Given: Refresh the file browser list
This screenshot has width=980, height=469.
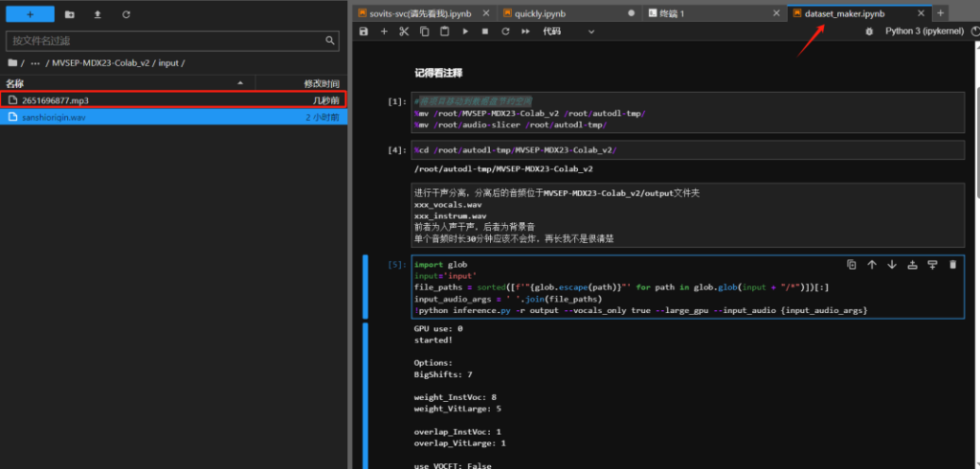Looking at the screenshot, I should pos(126,15).
